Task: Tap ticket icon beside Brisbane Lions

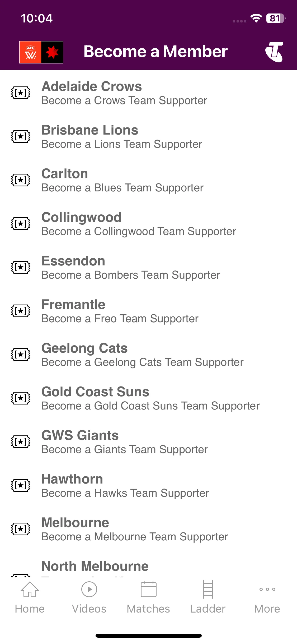Action: (x=21, y=136)
